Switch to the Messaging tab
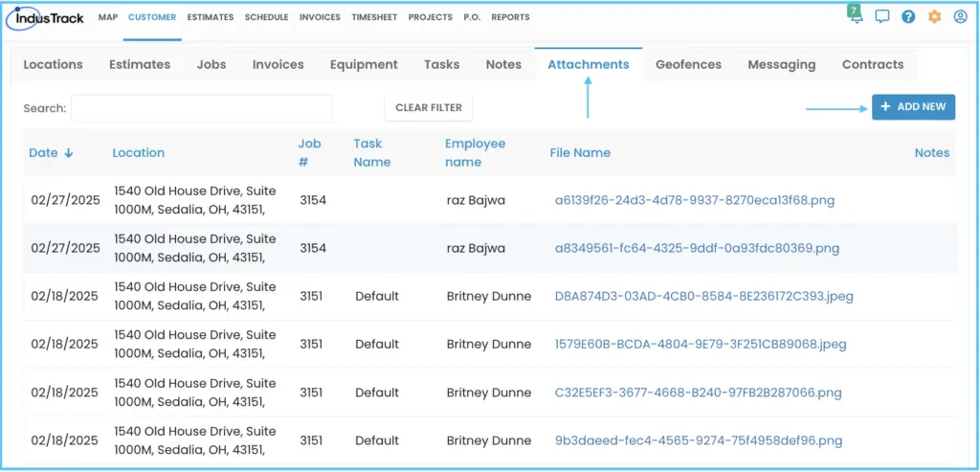Screen dimensions: 980x472 click(781, 64)
